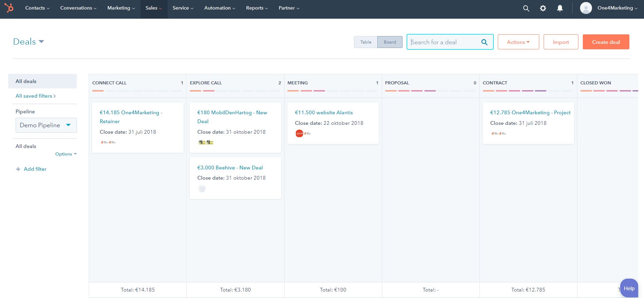Click Close date 22 oktober 2018 text
The width and height of the screenshot is (644, 298).
pyautogui.click(x=329, y=123)
